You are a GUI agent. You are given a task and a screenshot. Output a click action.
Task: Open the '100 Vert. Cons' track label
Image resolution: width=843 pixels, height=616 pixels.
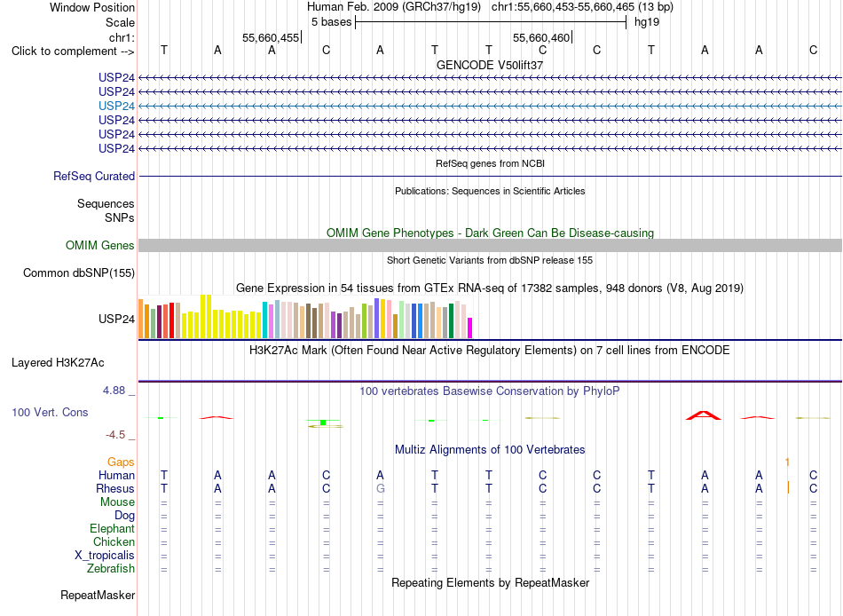point(50,412)
